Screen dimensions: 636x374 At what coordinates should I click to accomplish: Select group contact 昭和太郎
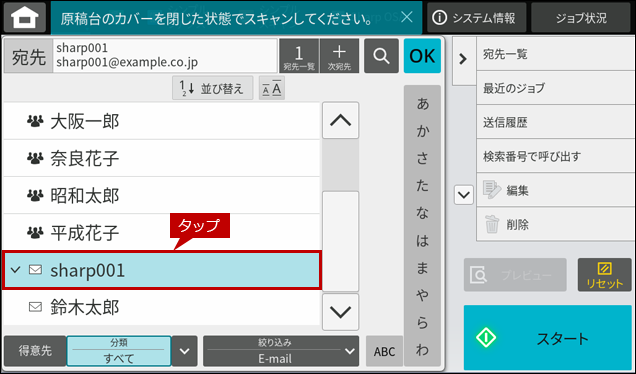tap(161, 196)
